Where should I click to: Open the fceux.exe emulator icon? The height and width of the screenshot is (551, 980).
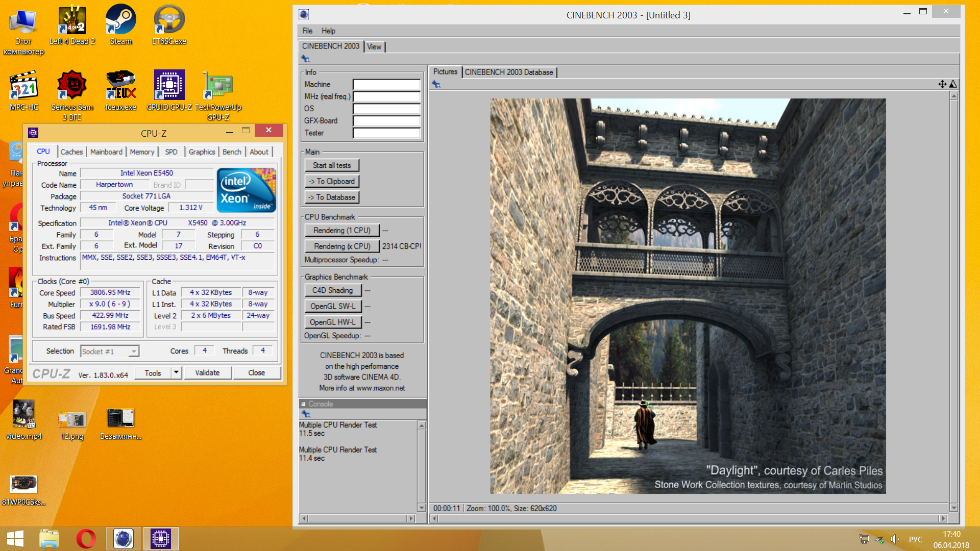[x=120, y=91]
